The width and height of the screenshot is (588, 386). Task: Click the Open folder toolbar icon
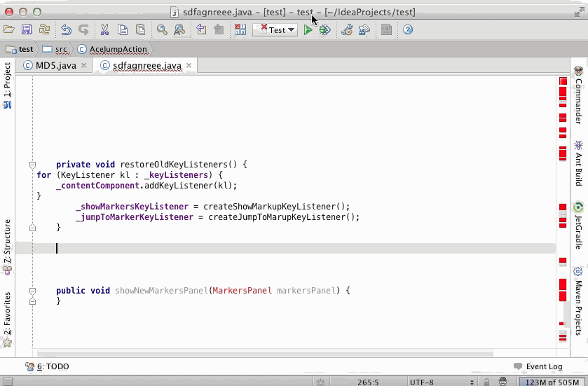click(9, 29)
